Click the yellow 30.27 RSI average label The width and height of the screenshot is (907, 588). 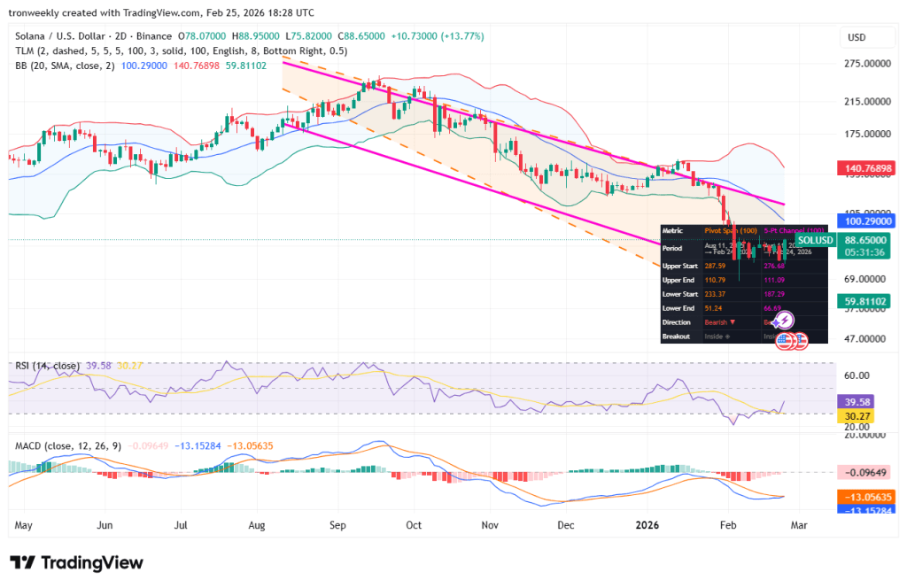click(x=857, y=416)
